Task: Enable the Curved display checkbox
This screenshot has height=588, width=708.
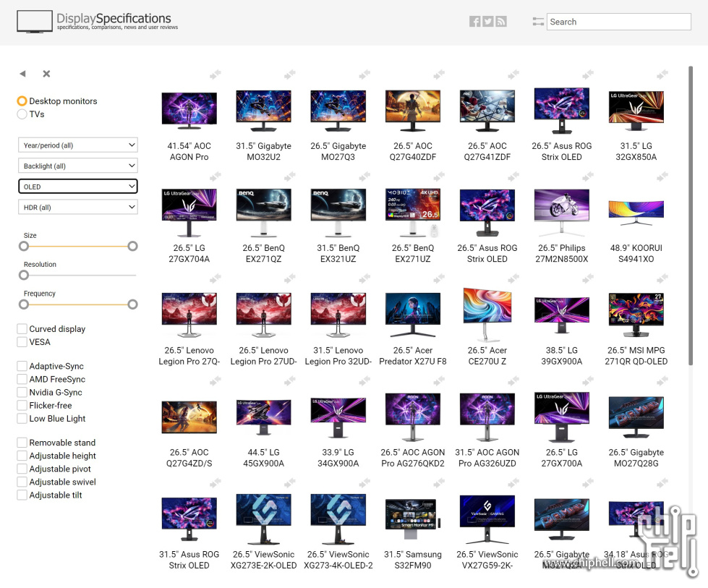Action: [22, 329]
